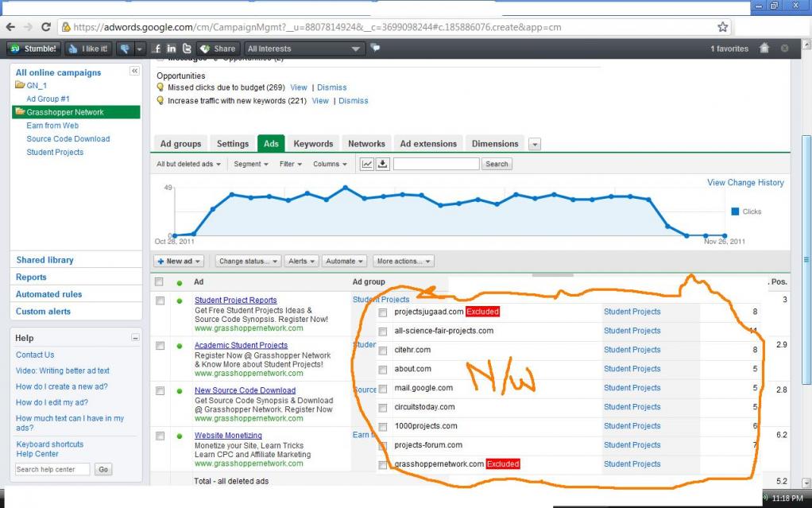Image resolution: width=812 pixels, height=508 pixels.
Task: Collapse the Help panel with the minus icon
Action: [x=135, y=338]
